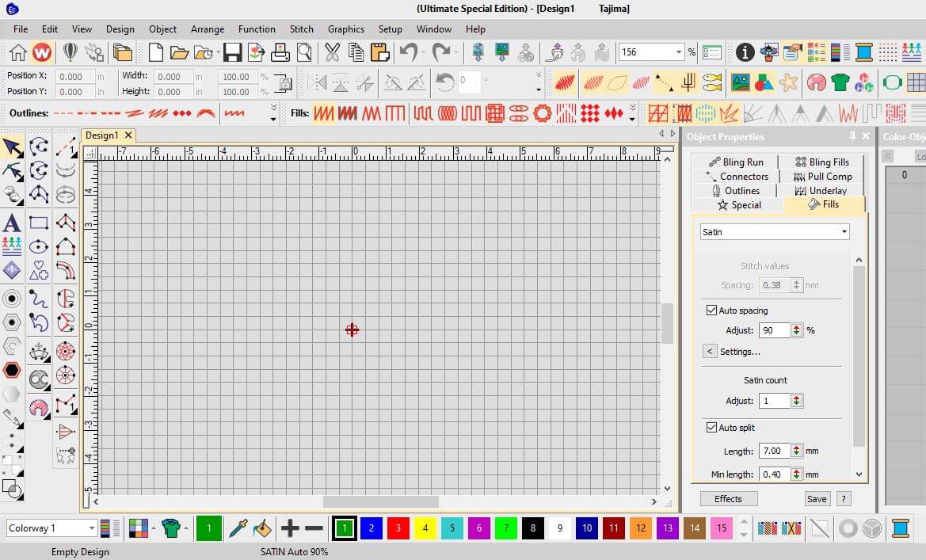
Task: Copy using the copy icon
Action: 356,52
